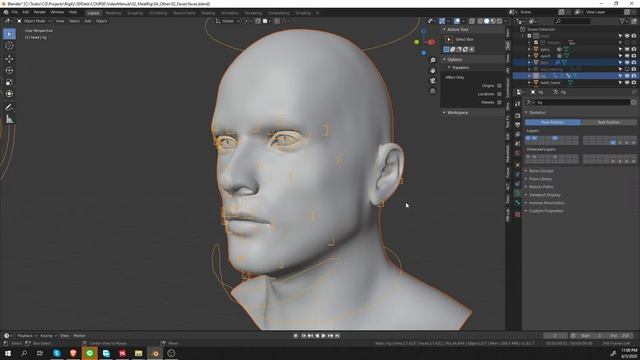Open the World properties tab

tap(517, 153)
